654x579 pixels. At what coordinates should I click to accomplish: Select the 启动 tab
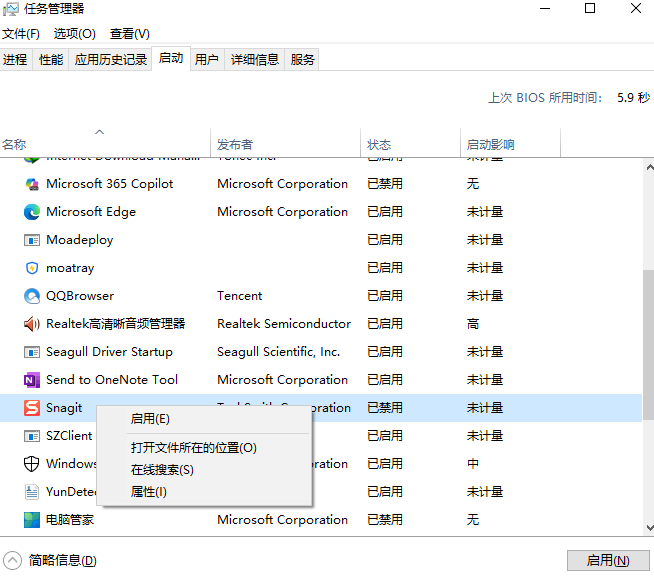pyautogui.click(x=171, y=58)
